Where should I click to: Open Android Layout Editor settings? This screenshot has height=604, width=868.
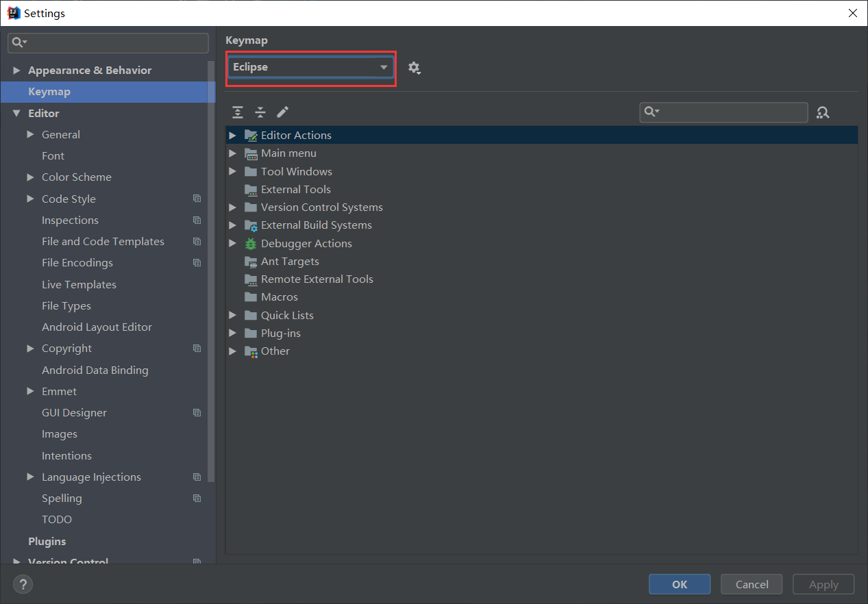97,327
